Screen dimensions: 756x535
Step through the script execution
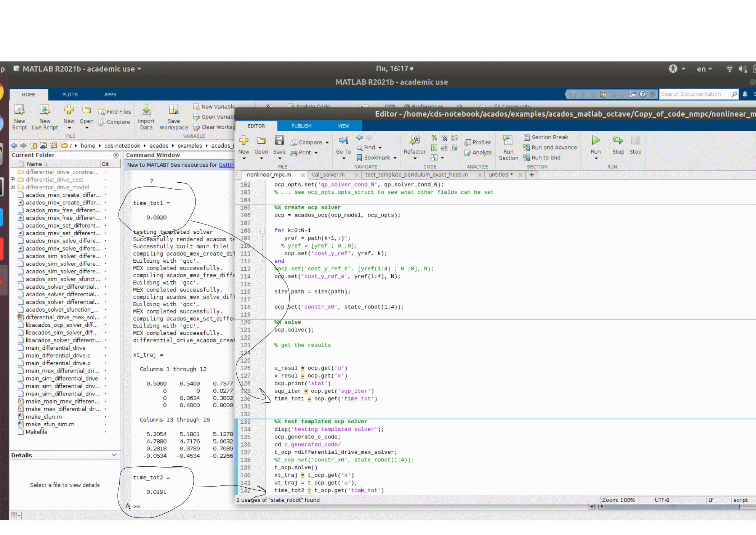(618, 145)
